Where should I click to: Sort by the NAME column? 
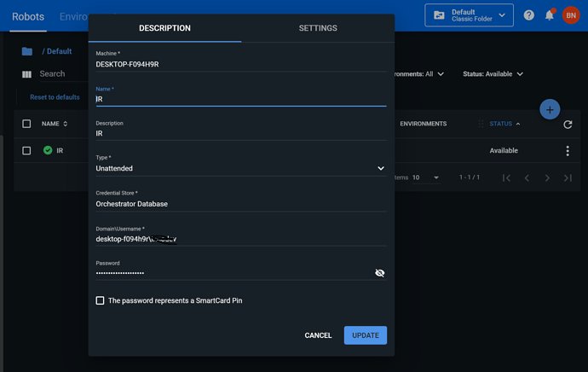(55, 124)
